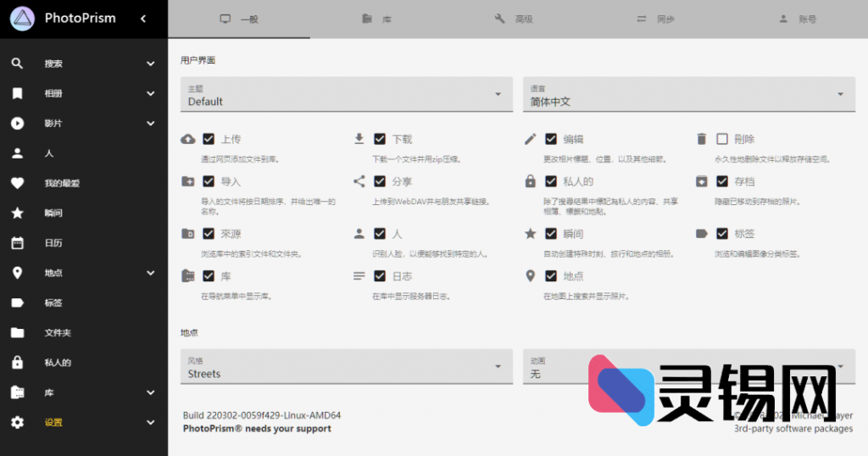Collapse sidebar with the left arrow
The height and width of the screenshot is (456, 868).
(143, 19)
